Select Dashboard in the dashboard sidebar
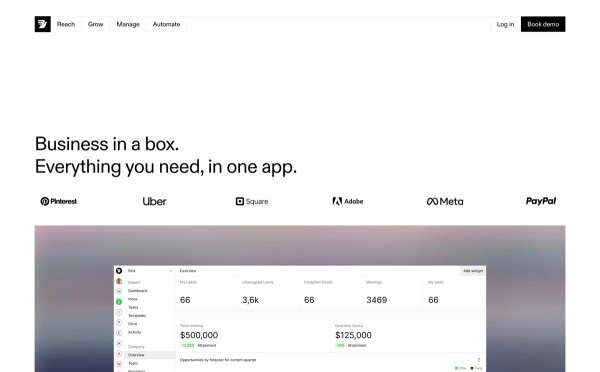 pyautogui.click(x=137, y=291)
